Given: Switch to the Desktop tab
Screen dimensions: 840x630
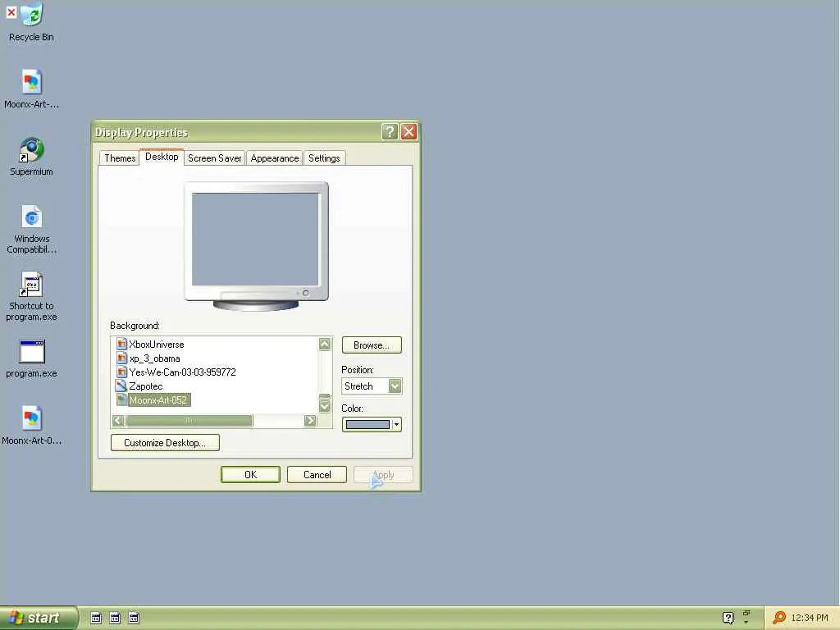Looking at the screenshot, I should 162,157.
